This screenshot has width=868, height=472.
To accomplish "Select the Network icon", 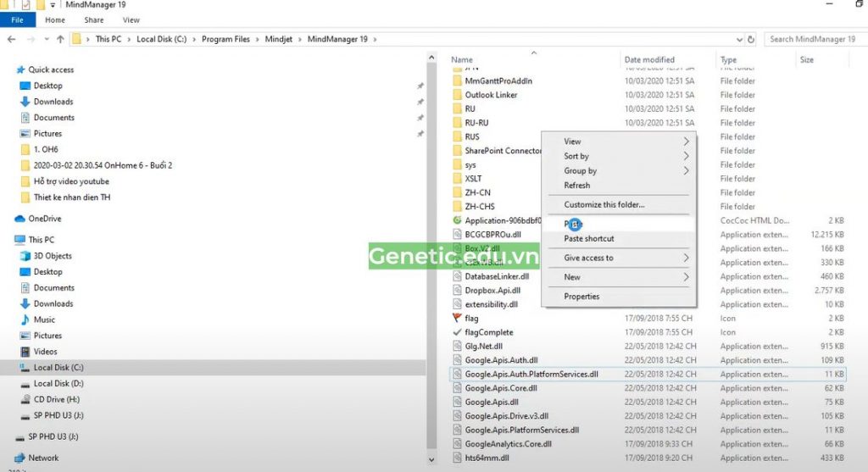I will (20, 458).
